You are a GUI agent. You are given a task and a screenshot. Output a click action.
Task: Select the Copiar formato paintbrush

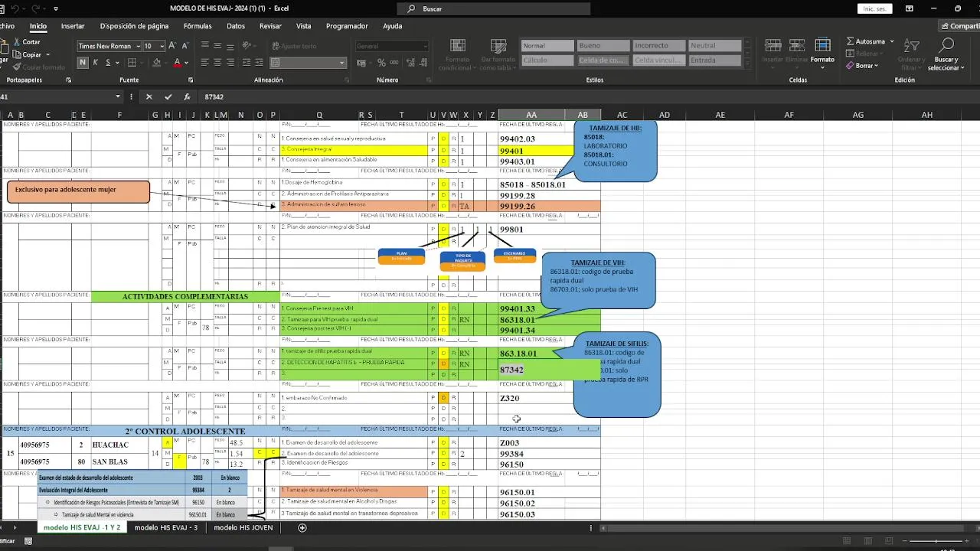point(16,67)
